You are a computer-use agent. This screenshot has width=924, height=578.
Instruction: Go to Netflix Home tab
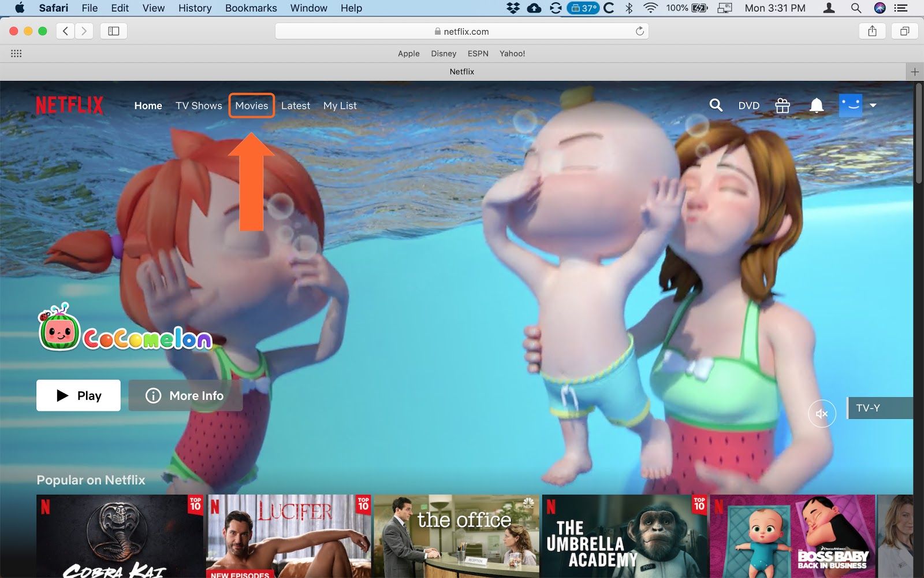pyautogui.click(x=148, y=106)
